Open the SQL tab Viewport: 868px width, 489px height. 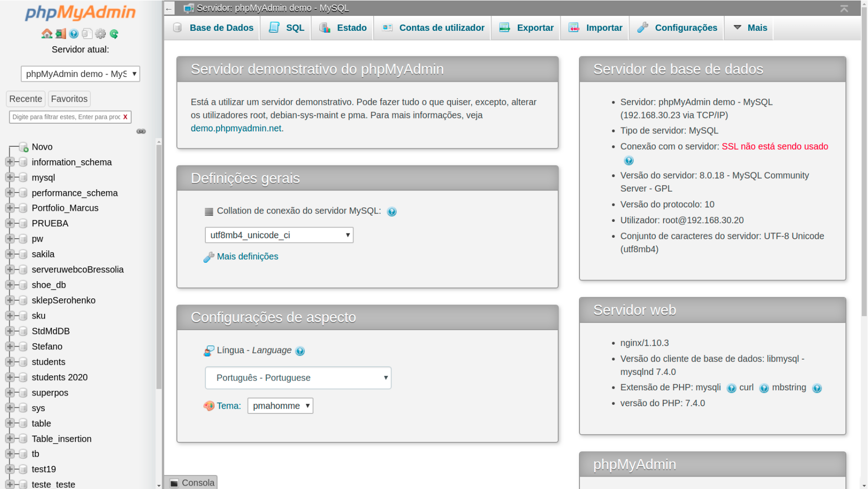287,28
